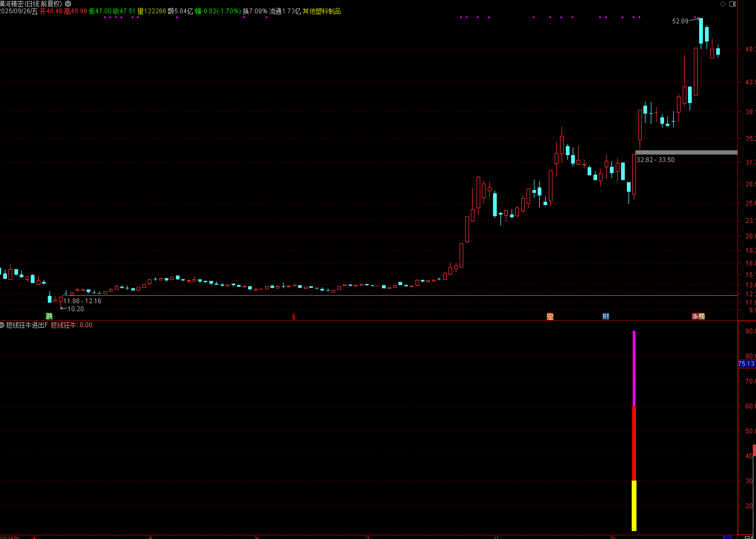Click the green 跌 marker icon
This screenshot has height=539, width=756.
(x=49, y=316)
